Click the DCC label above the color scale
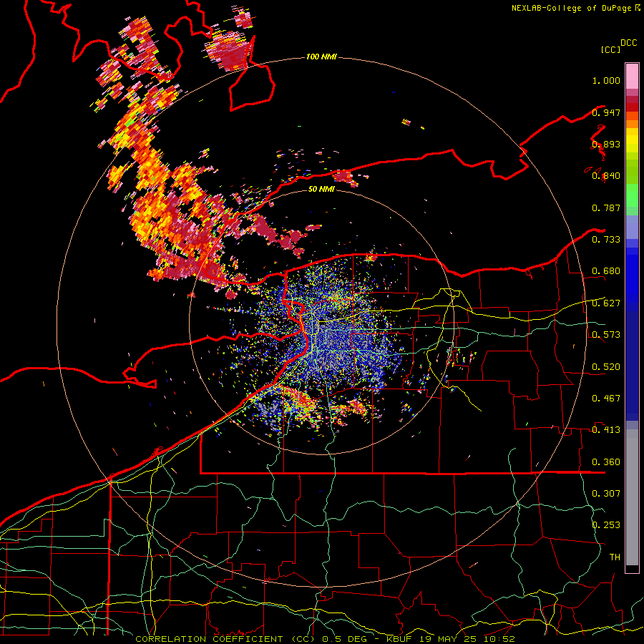644x644 pixels. coord(628,43)
